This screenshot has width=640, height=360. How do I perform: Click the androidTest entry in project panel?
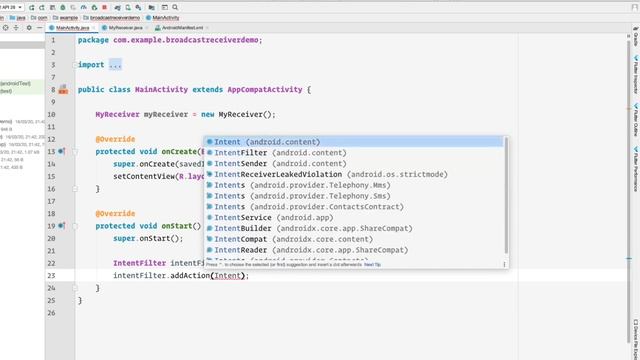coord(16,83)
